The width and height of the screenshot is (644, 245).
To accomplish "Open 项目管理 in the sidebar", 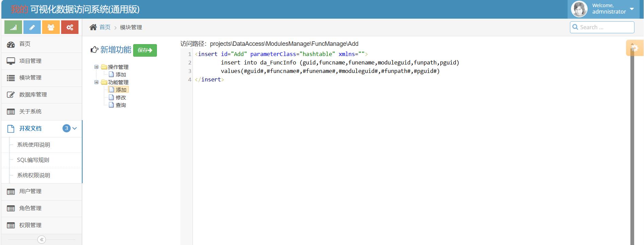I will coord(30,61).
